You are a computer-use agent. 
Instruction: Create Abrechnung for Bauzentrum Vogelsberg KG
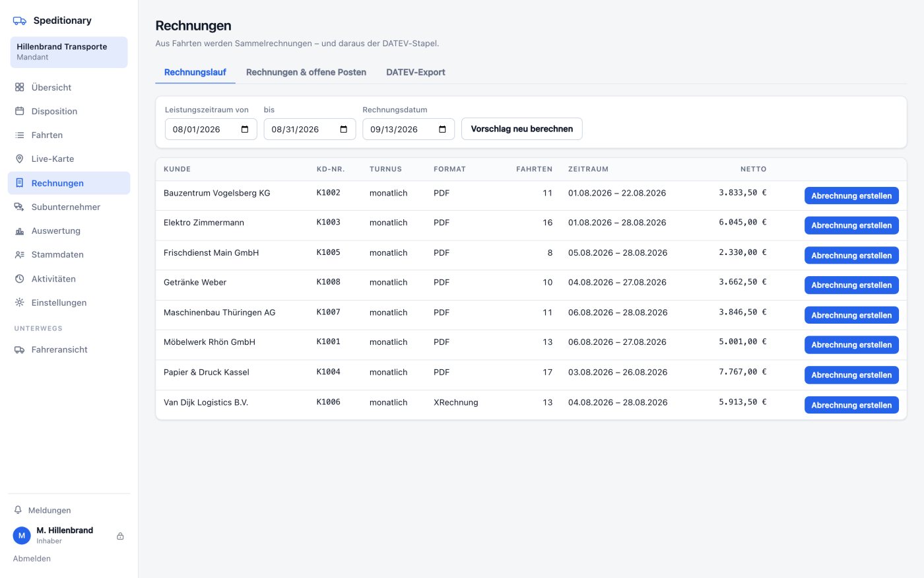coord(851,196)
